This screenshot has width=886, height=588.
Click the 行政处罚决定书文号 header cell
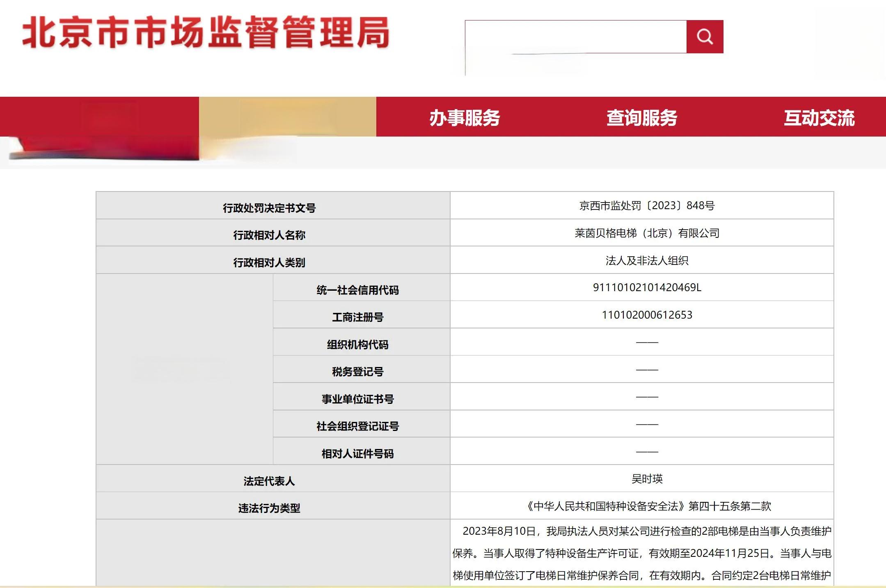click(269, 208)
